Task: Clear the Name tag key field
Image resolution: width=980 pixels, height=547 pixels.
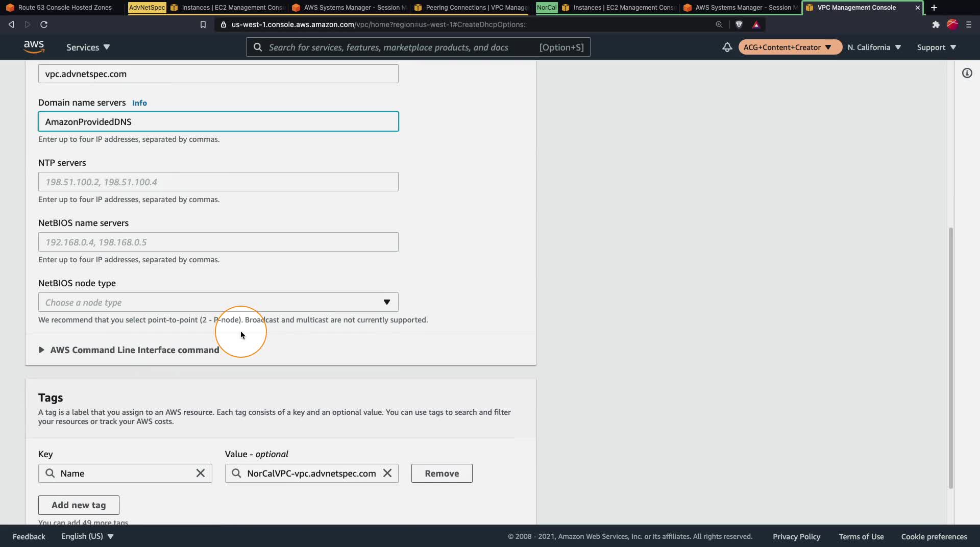Action: [x=201, y=474]
